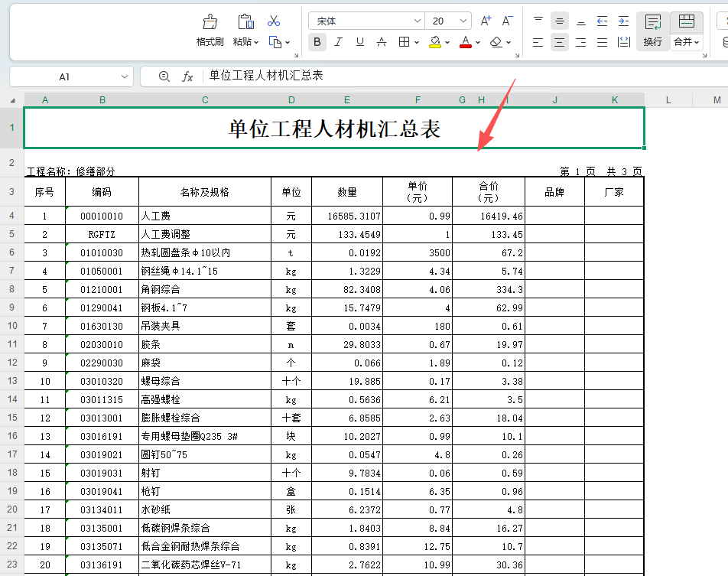728x576 pixels.
Task: Expand the Name Box dropdown arrow
Action: point(125,76)
